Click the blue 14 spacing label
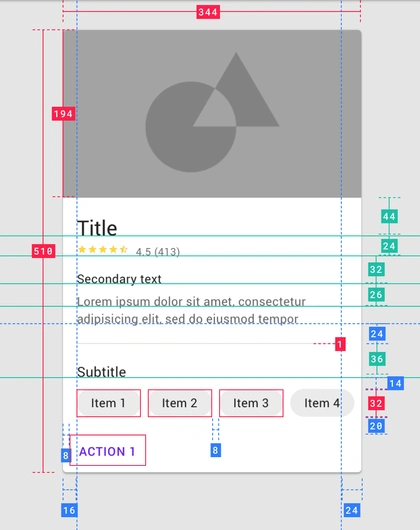Image resolution: width=420 pixels, height=530 pixels. point(395,383)
